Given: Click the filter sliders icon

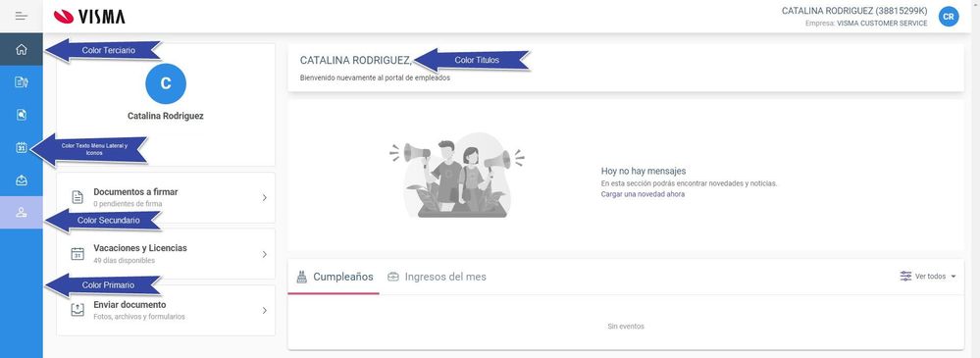Looking at the screenshot, I should click(x=905, y=277).
